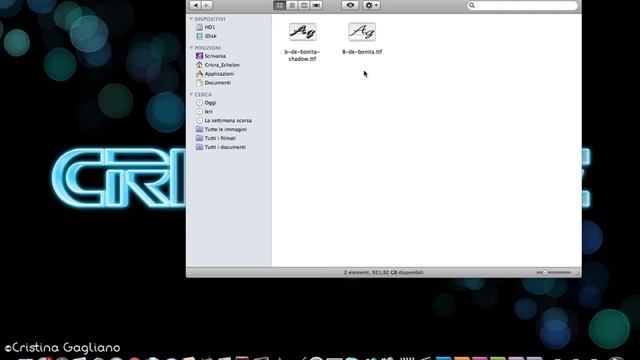The image size is (640, 360).
Task: Open the Tutte le immagini smart folder
Action: pyautogui.click(x=221, y=129)
